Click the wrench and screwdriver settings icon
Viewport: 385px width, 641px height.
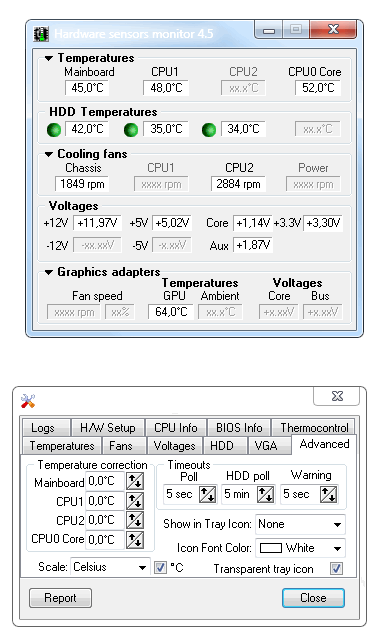(28, 401)
